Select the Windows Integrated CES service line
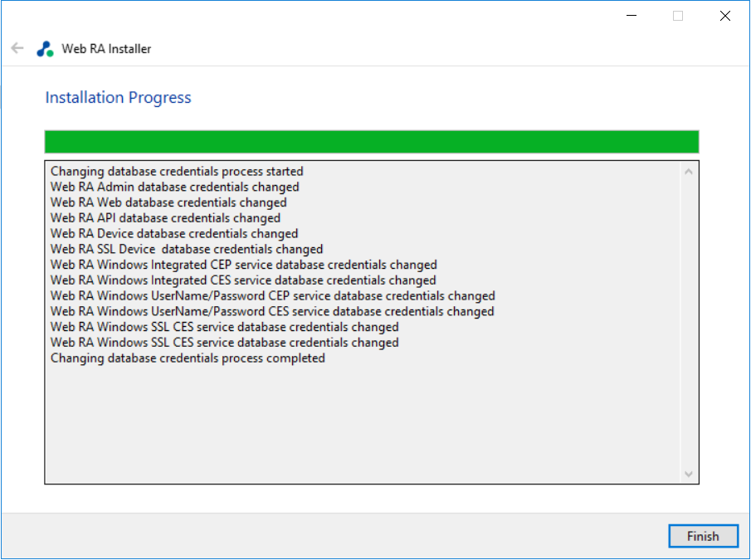 click(x=243, y=280)
